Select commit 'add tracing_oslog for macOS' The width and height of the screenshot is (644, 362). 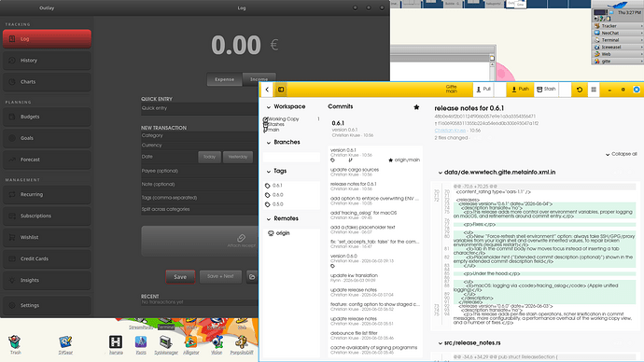[375, 216]
